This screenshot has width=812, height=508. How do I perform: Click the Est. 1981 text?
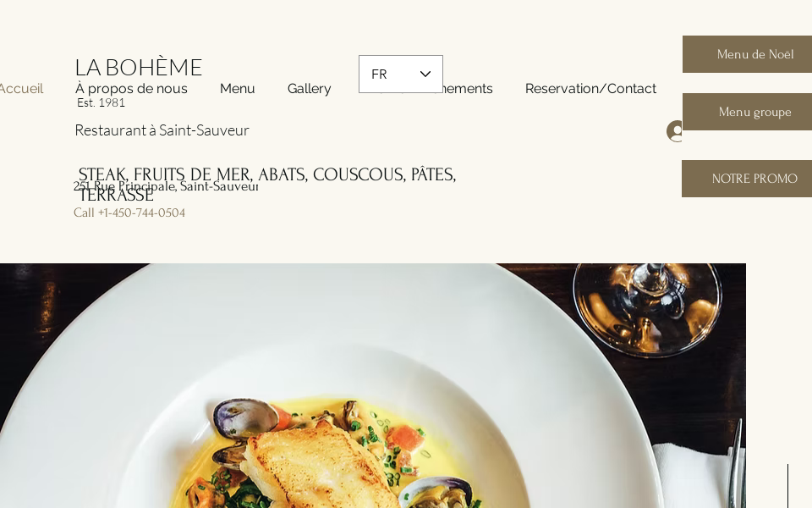click(101, 102)
